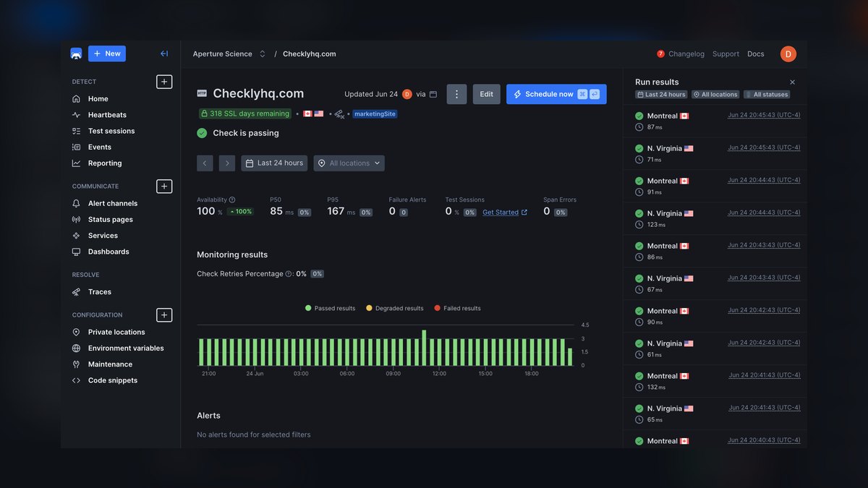Screen dimensions: 868x488
Task: Open the three-dot more options menu
Action: (456, 94)
